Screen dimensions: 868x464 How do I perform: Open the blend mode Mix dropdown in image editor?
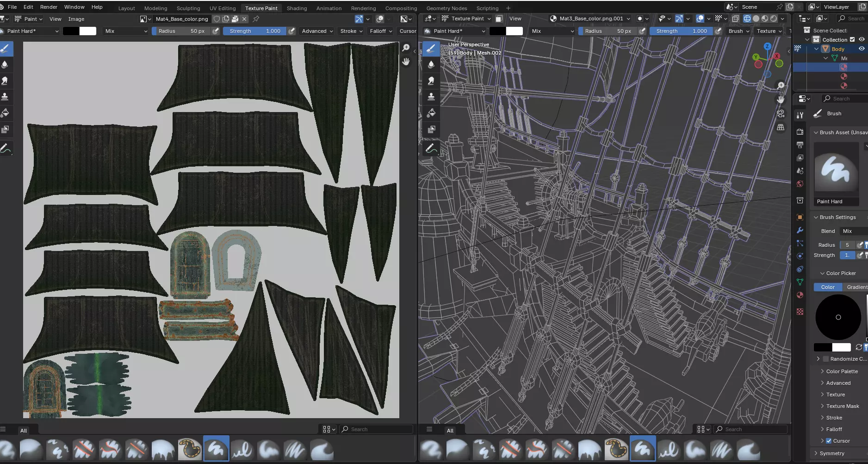pos(126,31)
